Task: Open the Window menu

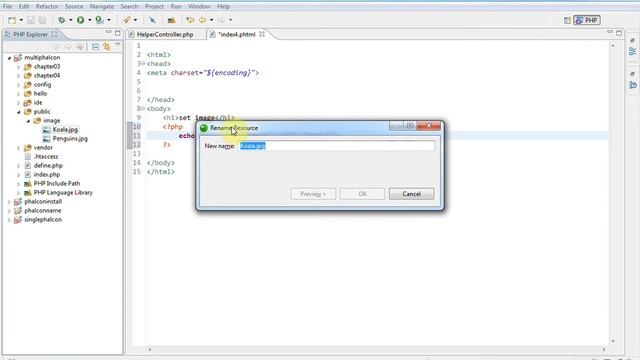Action: pos(199,7)
